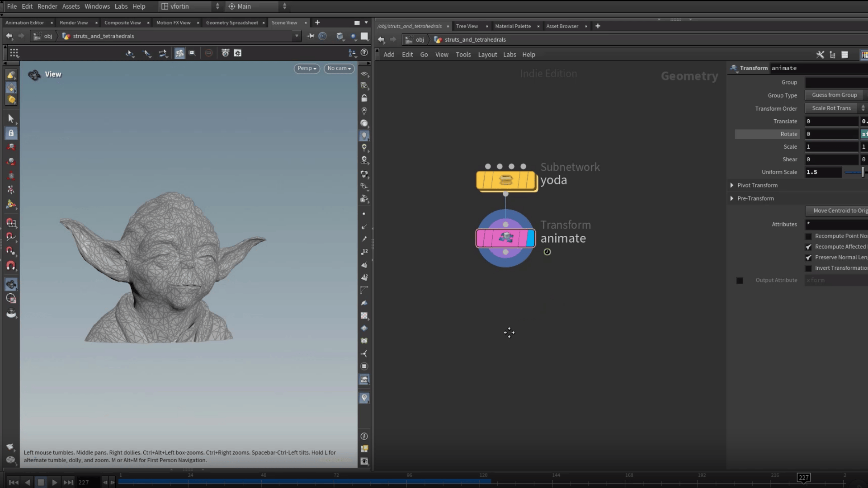This screenshot has height=488, width=868.
Task: Jump to last frame button
Action: pyautogui.click(x=68, y=482)
